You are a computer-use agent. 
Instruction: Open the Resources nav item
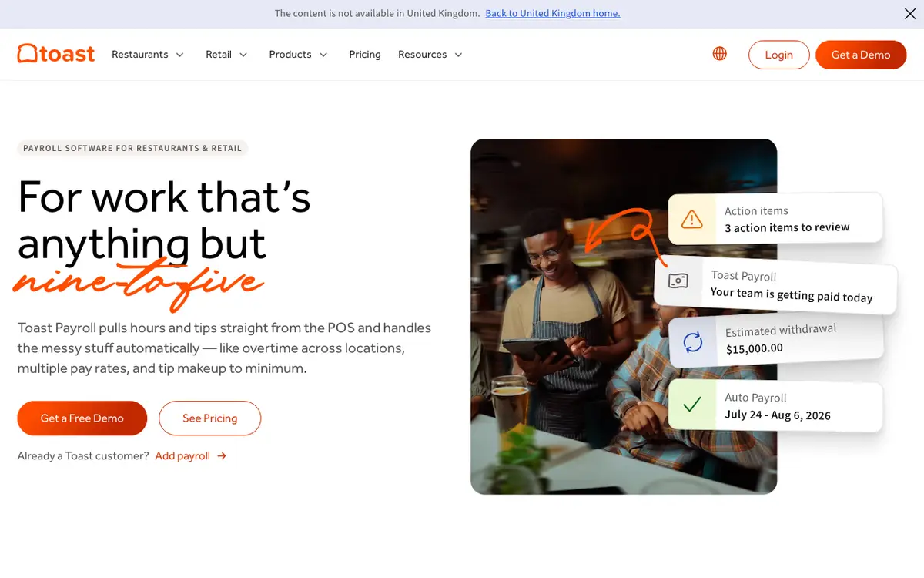tap(422, 55)
